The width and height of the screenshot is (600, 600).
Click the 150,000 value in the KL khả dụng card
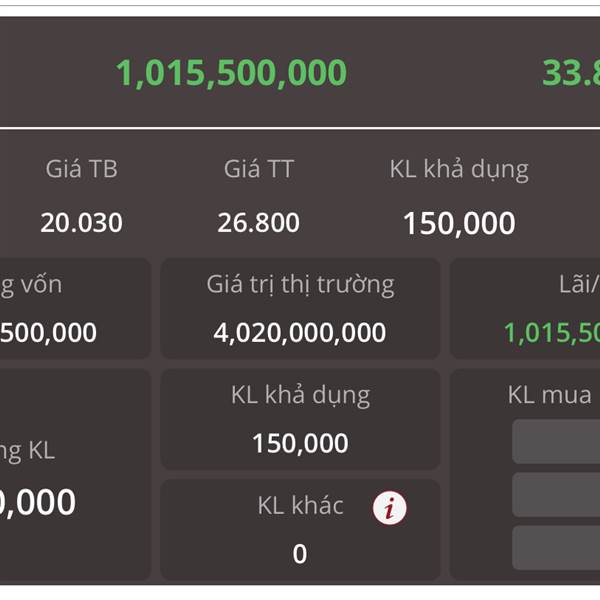(x=300, y=443)
